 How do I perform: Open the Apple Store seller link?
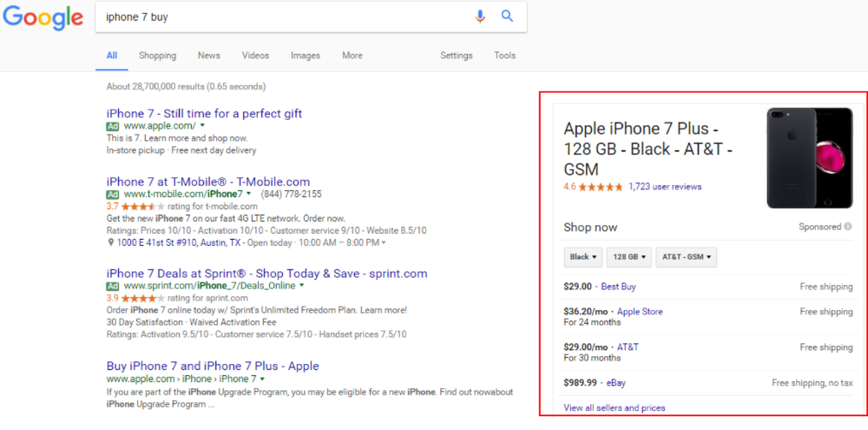(x=640, y=311)
